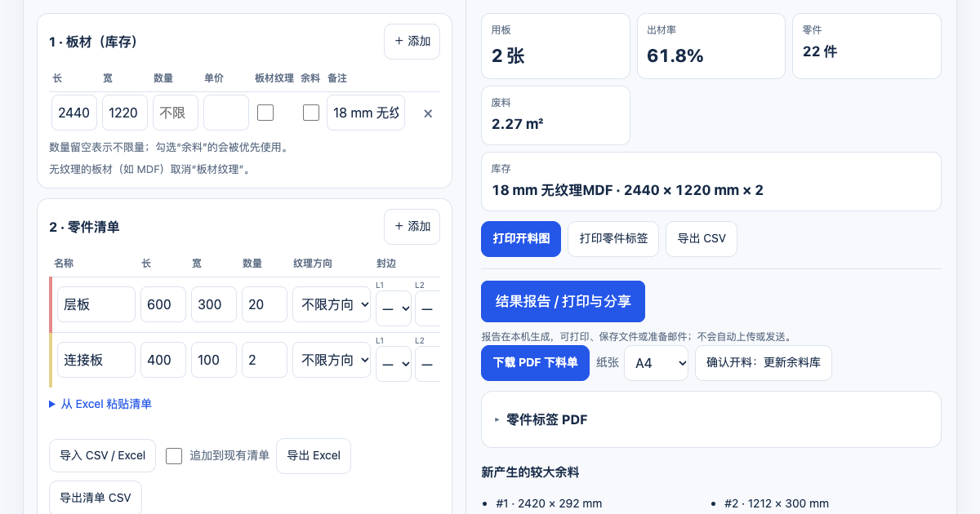Edit the part name field 连接板
Viewport: 980px width, 514px height.
96,360
